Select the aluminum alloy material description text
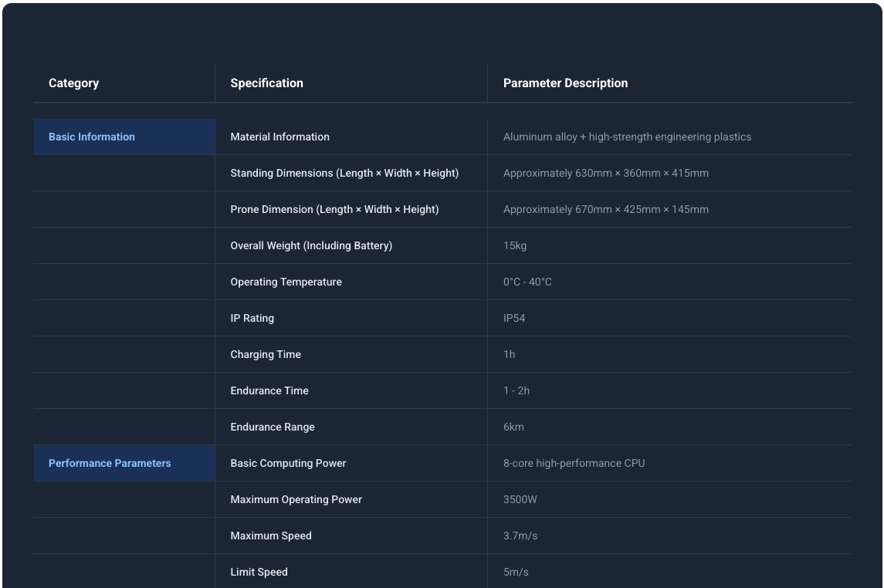884x588 pixels. tap(627, 137)
